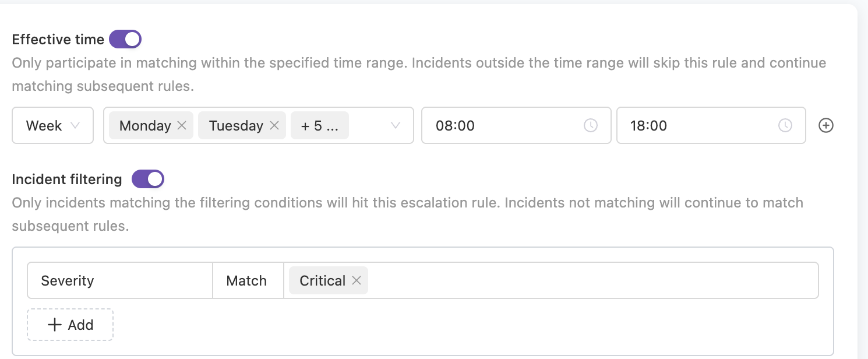Screen dimensions: 868x359
Task: Click clock icon in start time field
Action: 591,125
